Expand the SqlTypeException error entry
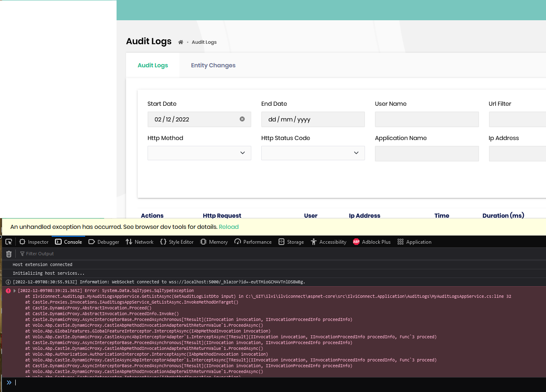This screenshot has height=392, width=546. tap(14, 291)
